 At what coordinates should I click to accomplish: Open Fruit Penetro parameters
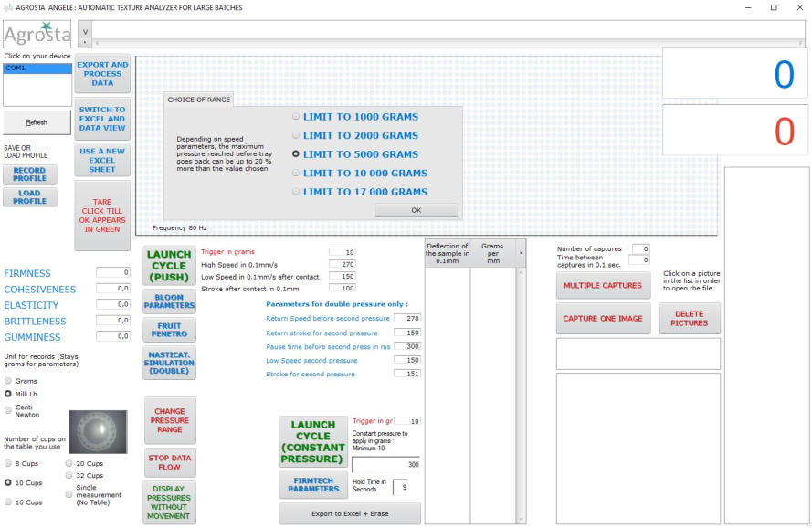tap(169, 330)
